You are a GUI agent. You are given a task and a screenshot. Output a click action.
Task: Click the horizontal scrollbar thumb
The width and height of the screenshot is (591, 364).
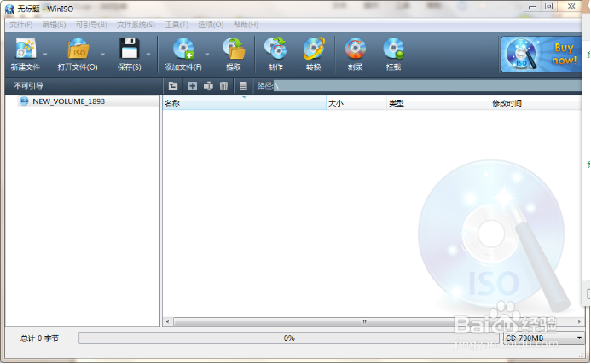(x=364, y=321)
